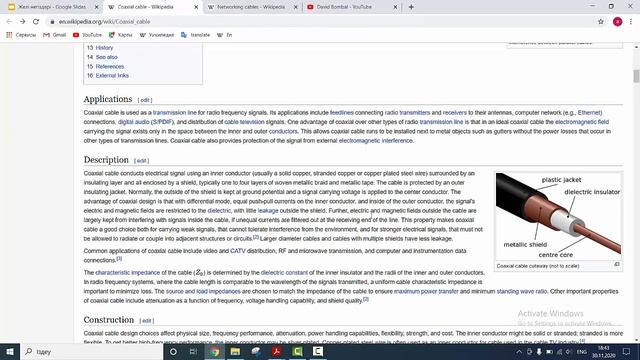Bookmark this page with the star icon
This screenshot has height=360, width=640.
pyautogui.click(x=601, y=22)
